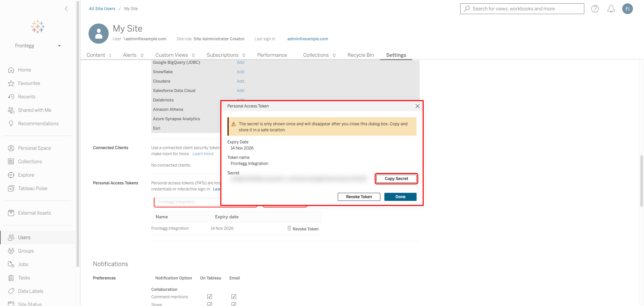The width and height of the screenshot is (644, 306).
Task: Click the sidebar vertical scrollbar
Action: [78, 134]
